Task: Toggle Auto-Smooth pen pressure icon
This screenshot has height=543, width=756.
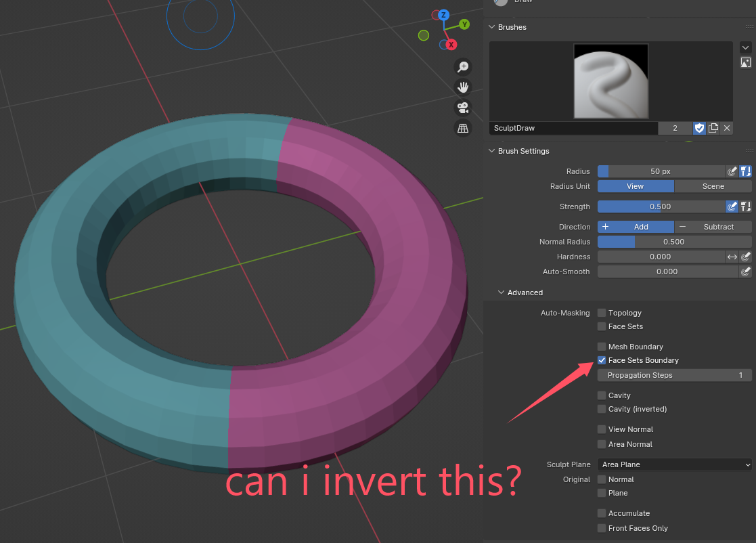Action: click(x=746, y=271)
